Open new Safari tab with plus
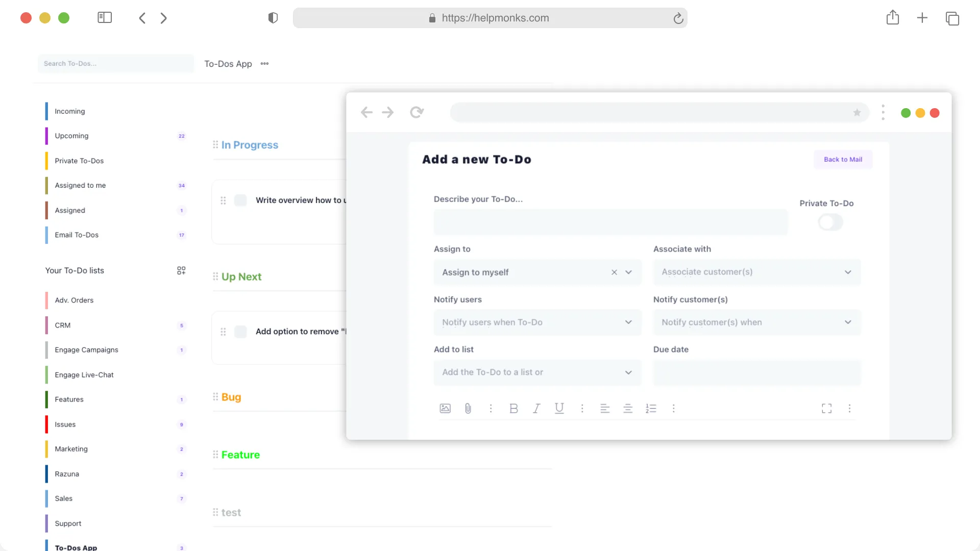Viewport: 980px width, 551px height. [922, 18]
